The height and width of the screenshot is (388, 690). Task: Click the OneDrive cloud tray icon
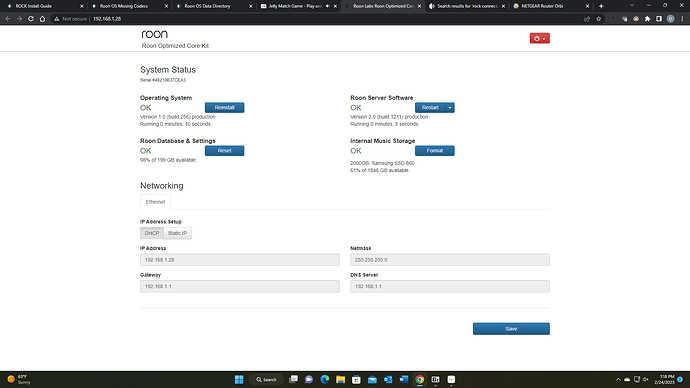point(627,380)
